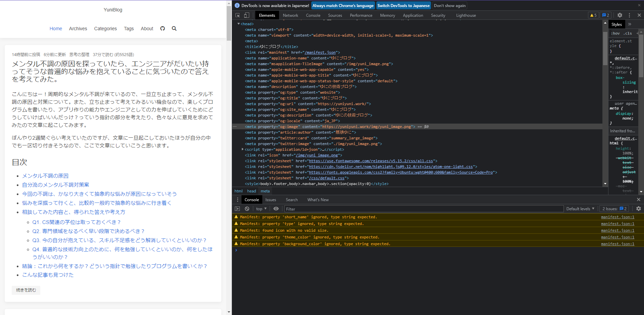This screenshot has height=315, width=644.
Task: Switch to the Security tab
Action: point(438,15)
